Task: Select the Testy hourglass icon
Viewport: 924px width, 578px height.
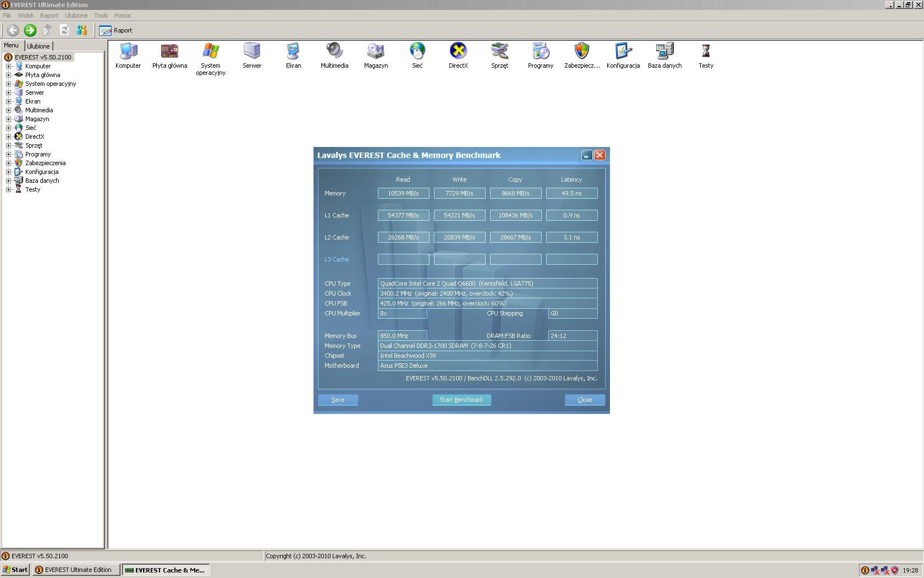Action: tap(706, 51)
